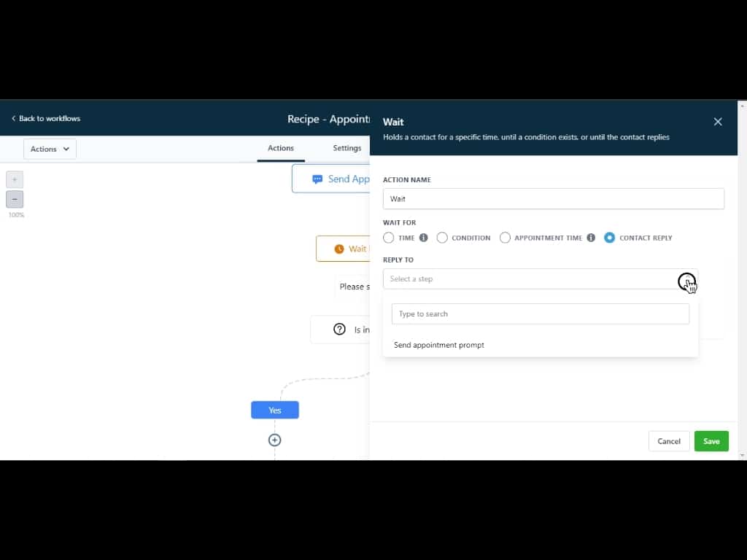
Task: Switch to the Settings tab
Action: 347,148
